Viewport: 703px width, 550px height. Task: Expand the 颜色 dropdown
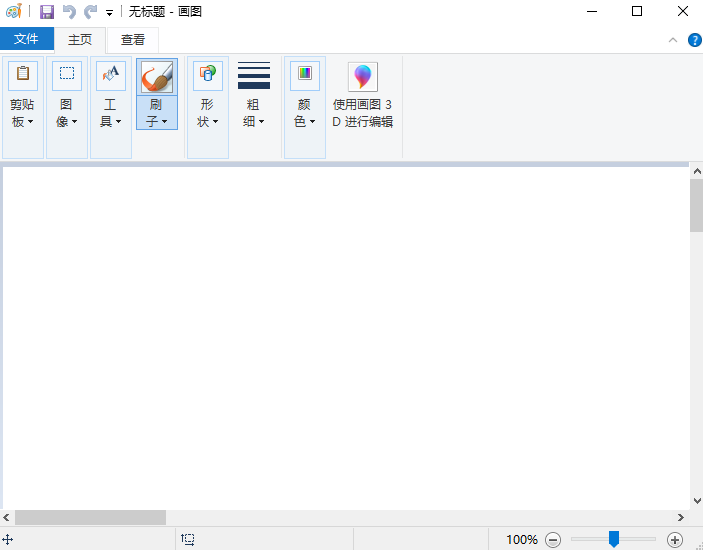pos(305,113)
